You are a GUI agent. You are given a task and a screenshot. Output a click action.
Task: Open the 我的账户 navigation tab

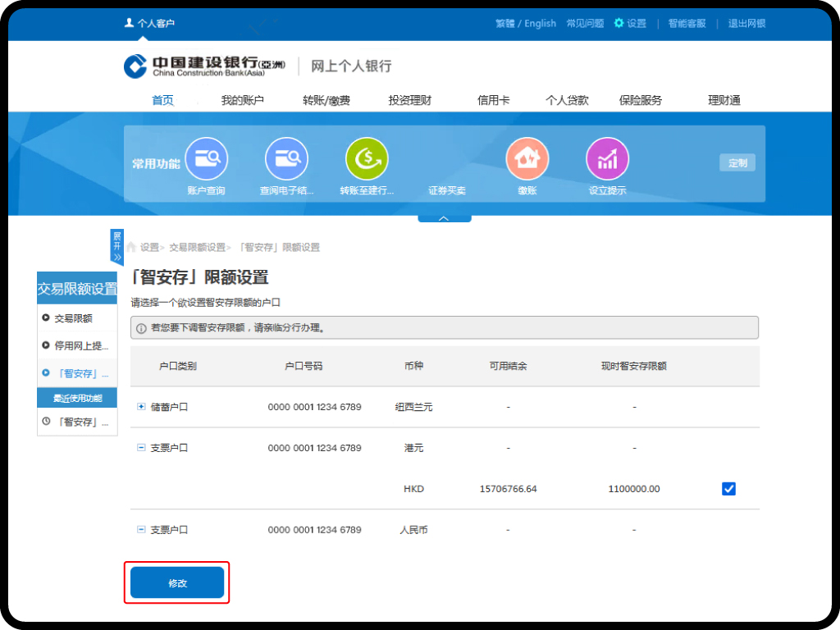[242, 100]
